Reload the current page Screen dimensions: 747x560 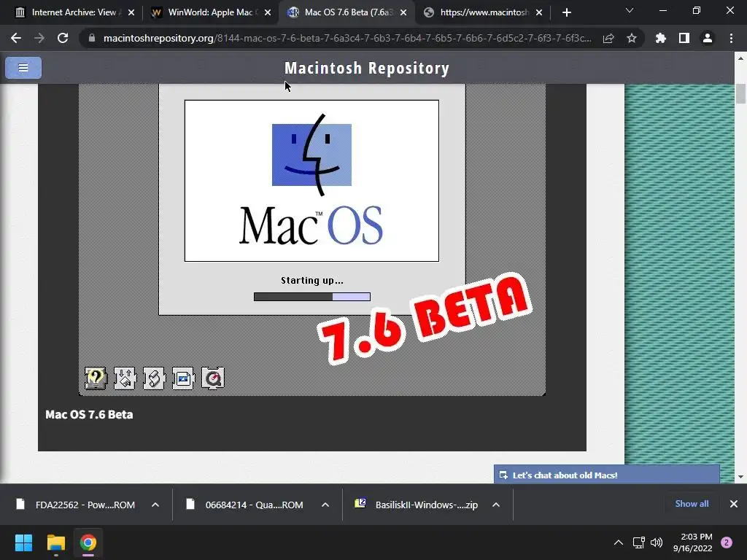(x=63, y=38)
